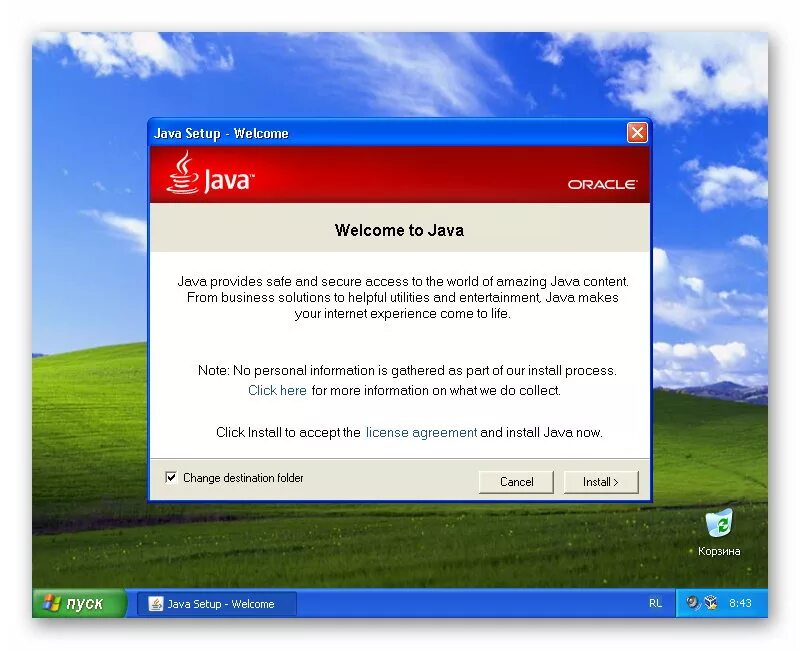Open the пуск Start menu
Image resolution: width=800 pixels, height=650 pixels.
pyautogui.click(x=79, y=603)
